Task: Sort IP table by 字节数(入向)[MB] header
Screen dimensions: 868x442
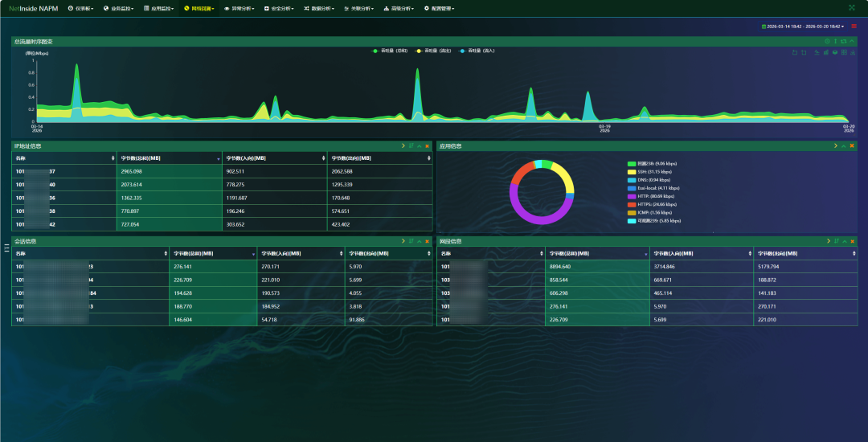Action: tap(275, 158)
